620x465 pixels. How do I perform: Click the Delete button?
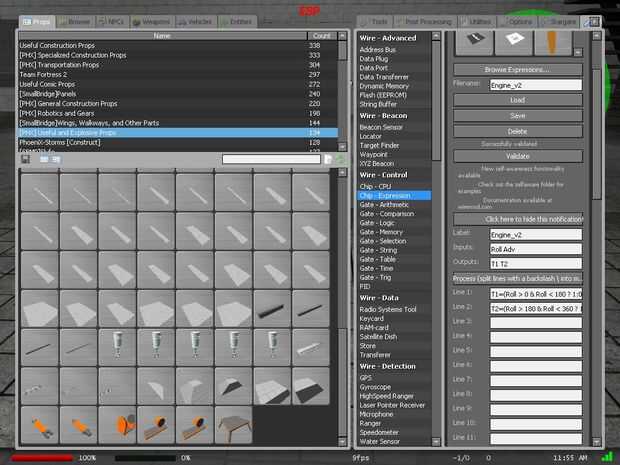518,131
